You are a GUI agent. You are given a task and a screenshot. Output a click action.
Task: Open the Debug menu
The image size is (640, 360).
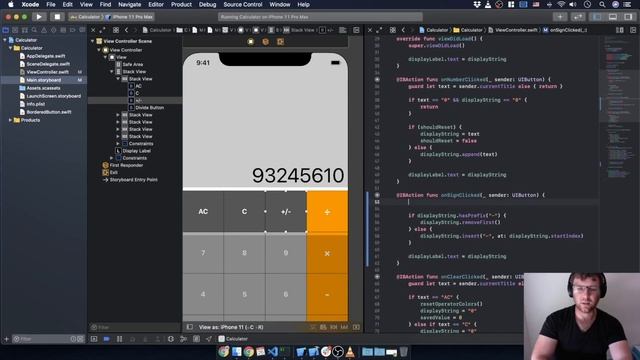point(207,4)
